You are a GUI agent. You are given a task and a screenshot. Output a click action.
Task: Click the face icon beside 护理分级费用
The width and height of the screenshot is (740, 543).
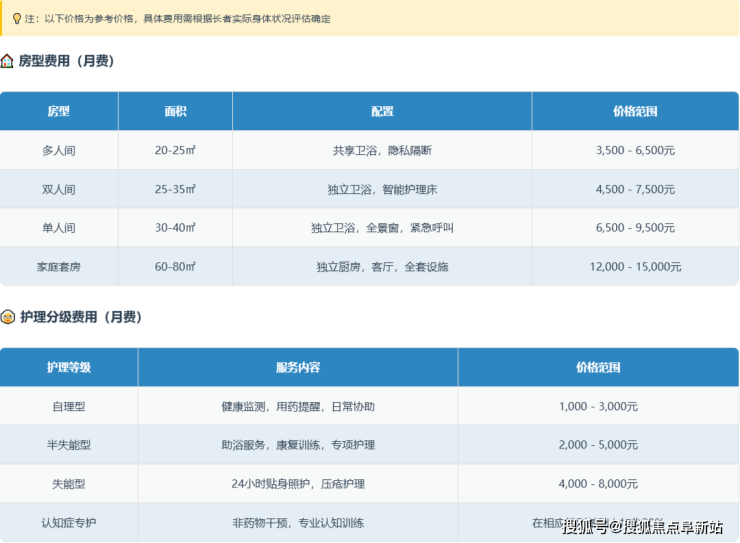[x=8, y=317]
